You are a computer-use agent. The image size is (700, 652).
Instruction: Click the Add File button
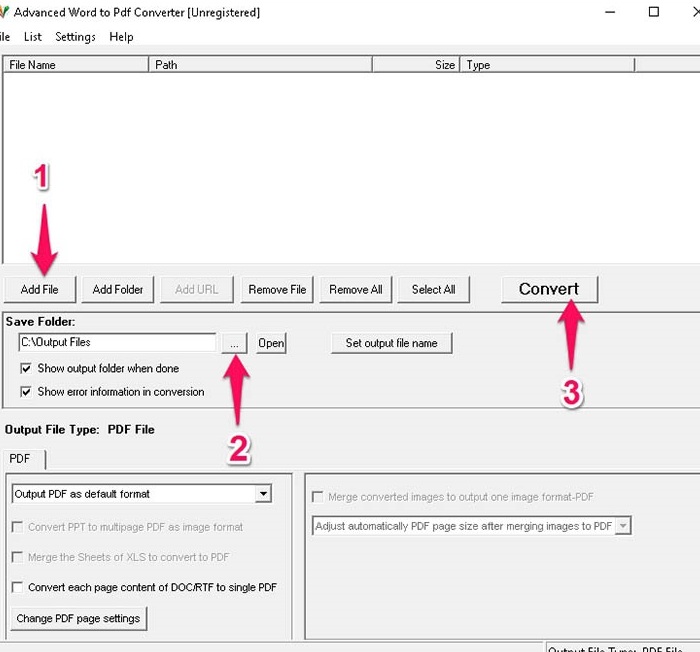click(40, 289)
